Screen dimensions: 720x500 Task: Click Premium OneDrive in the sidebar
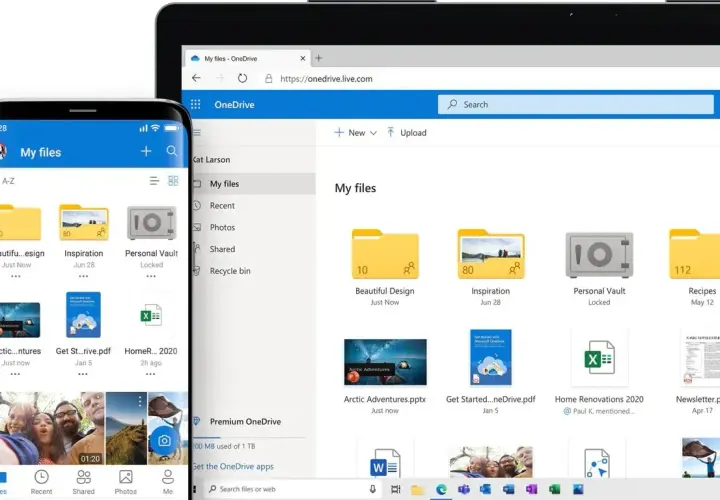[x=245, y=421]
